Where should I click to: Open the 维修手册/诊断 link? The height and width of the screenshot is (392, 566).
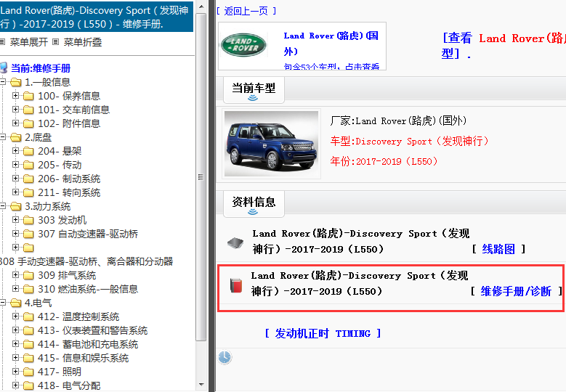(516, 291)
